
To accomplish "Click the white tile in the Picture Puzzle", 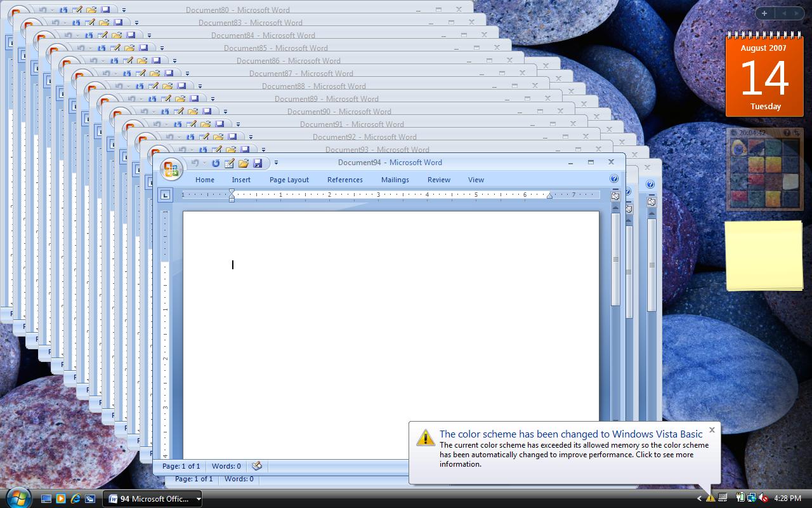I will [x=790, y=182].
